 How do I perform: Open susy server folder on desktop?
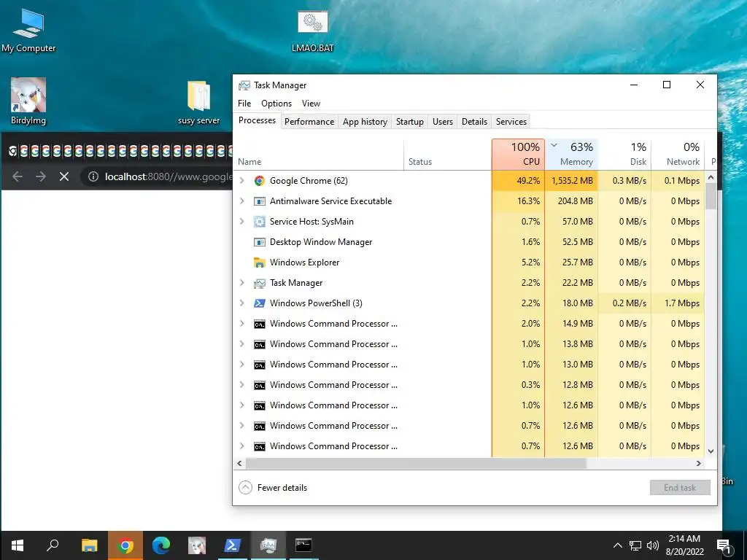[198, 102]
